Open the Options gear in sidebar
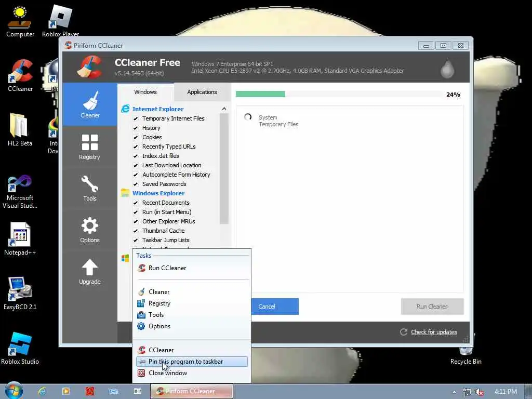Screen dimensions: 532x399 [89, 230]
